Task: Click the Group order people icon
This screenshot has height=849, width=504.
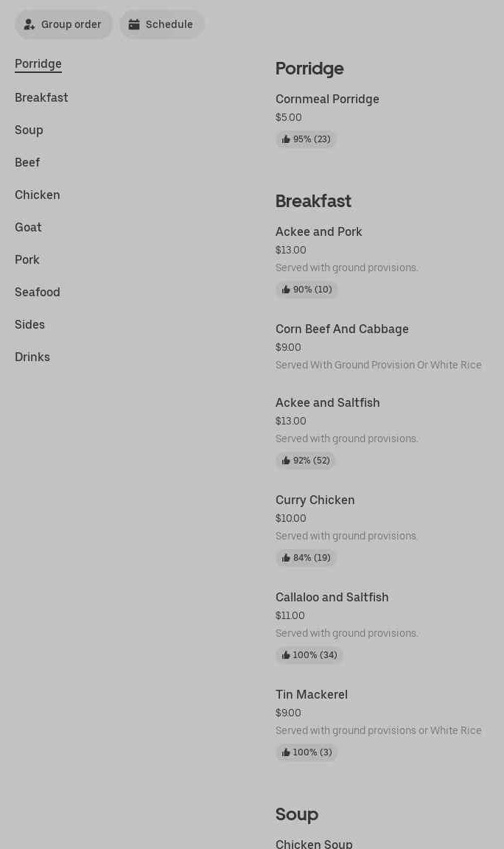Action: [29, 24]
